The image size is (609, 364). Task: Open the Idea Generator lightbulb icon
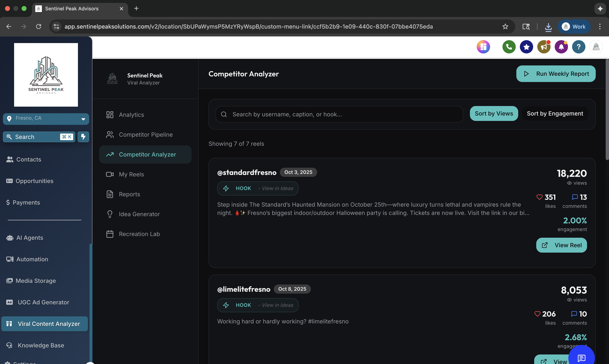(110, 214)
